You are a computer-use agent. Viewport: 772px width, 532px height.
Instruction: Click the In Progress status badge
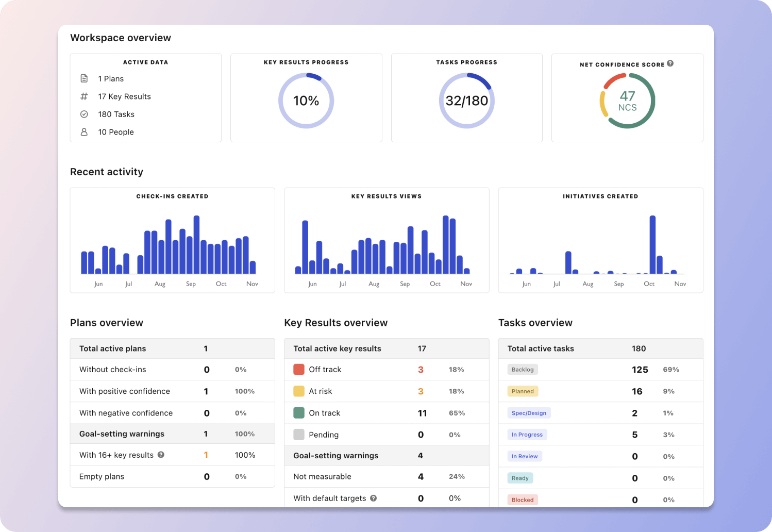[x=527, y=434]
